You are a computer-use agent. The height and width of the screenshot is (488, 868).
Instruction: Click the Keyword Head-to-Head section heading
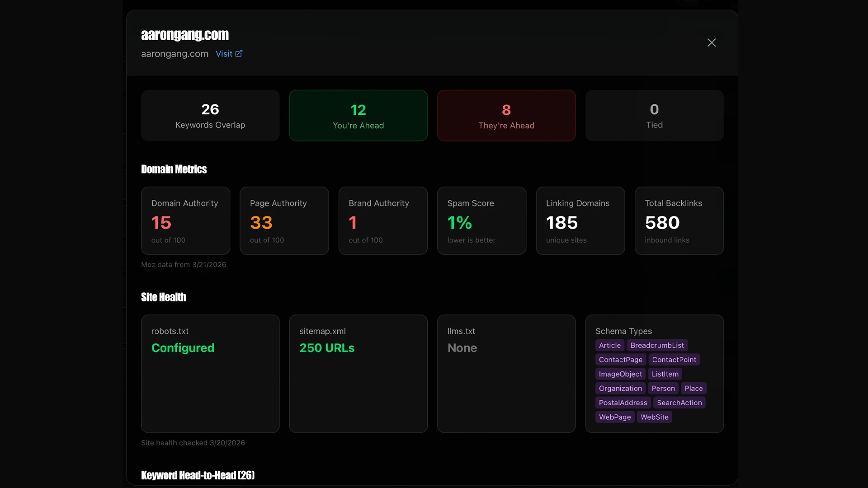click(x=198, y=475)
